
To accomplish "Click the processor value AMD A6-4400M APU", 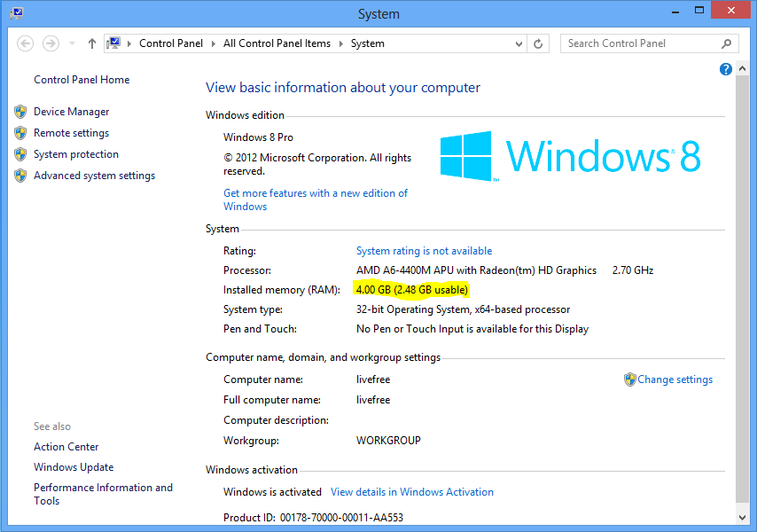I will (x=476, y=270).
